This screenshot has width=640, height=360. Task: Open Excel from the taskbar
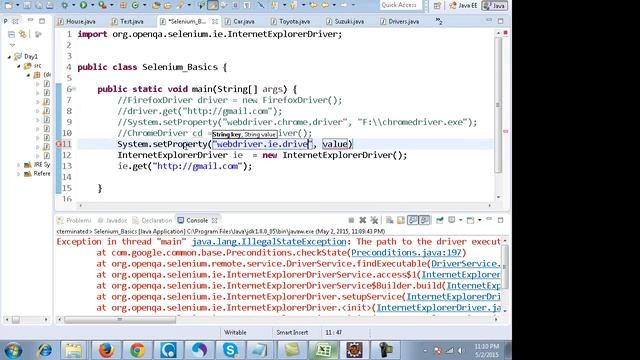point(323,350)
